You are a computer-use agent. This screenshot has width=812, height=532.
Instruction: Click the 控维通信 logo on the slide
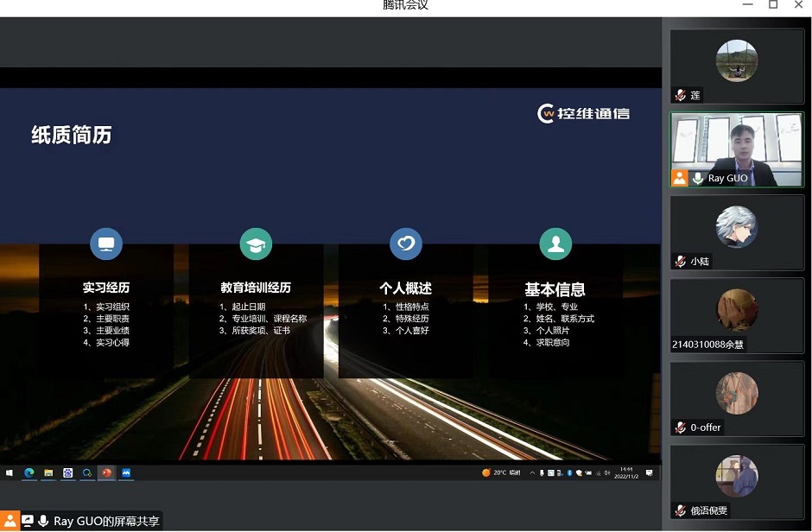pyautogui.click(x=583, y=114)
